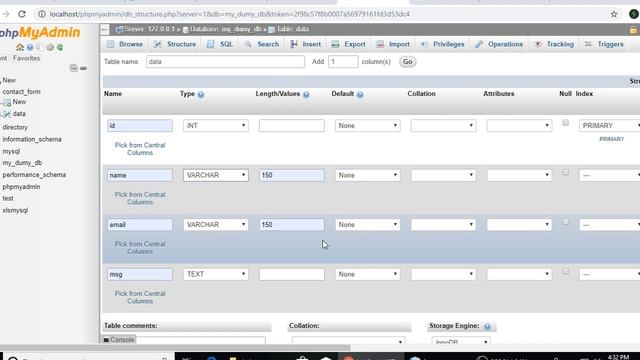Click the Length/Values field for email
The width and height of the screenshot is (640, 360).
(291, 224)
